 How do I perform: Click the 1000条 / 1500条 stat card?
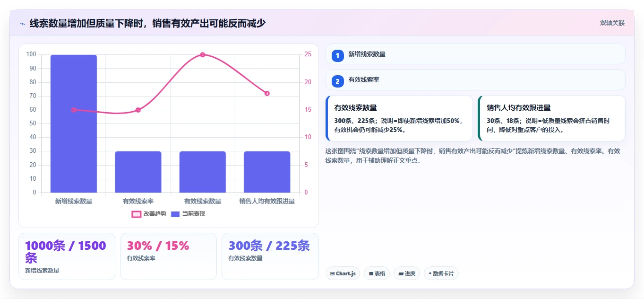(67, 256)
